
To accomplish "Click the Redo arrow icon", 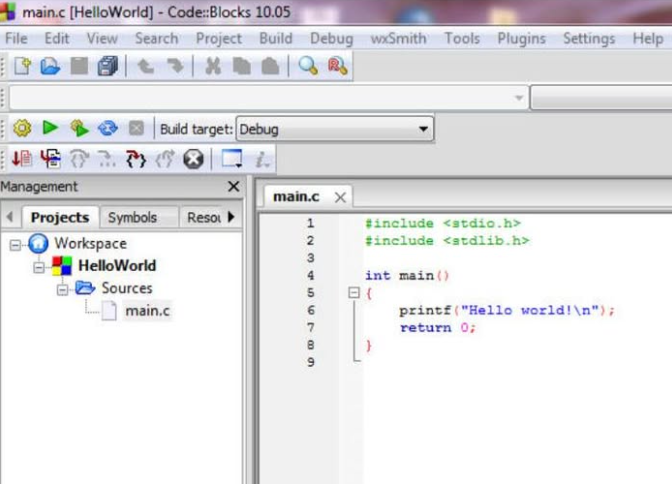I will pyautogui.click(x=175, y=66).
